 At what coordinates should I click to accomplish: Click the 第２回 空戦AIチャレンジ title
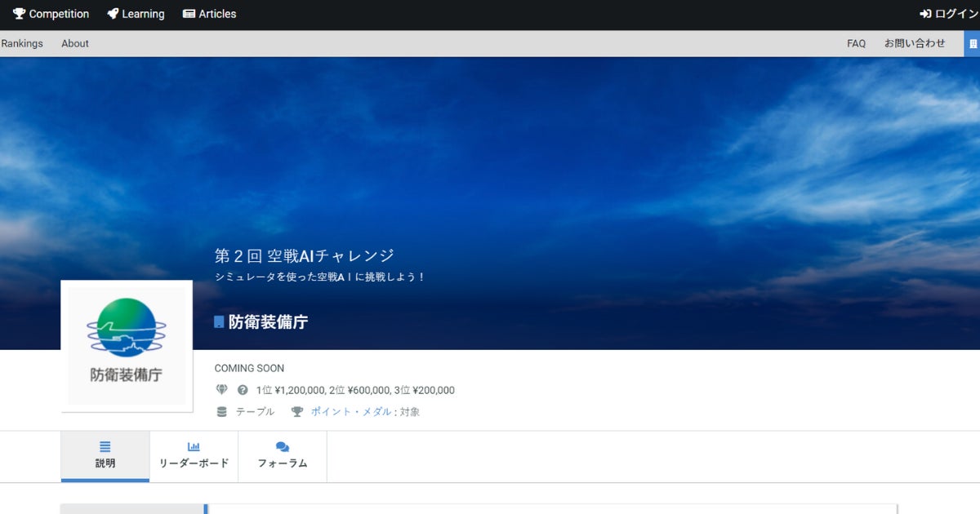(305, 255)
